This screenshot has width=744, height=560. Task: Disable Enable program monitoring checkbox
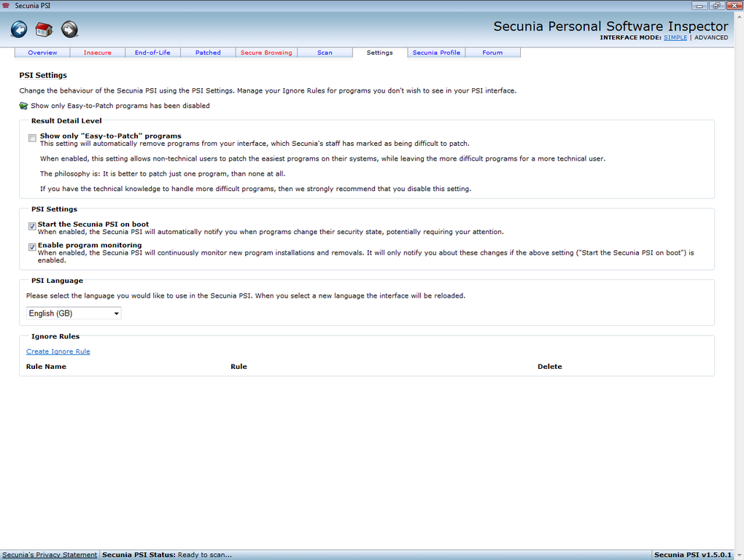tap(32, 247)
